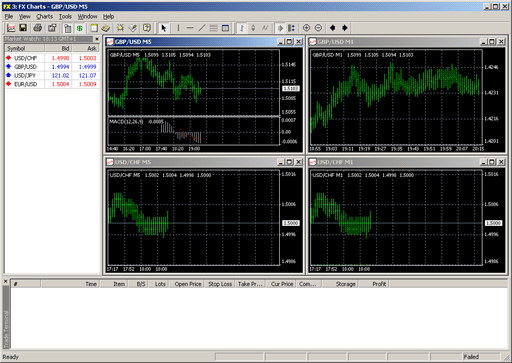Open the Help menu

[x=108, y=16]
